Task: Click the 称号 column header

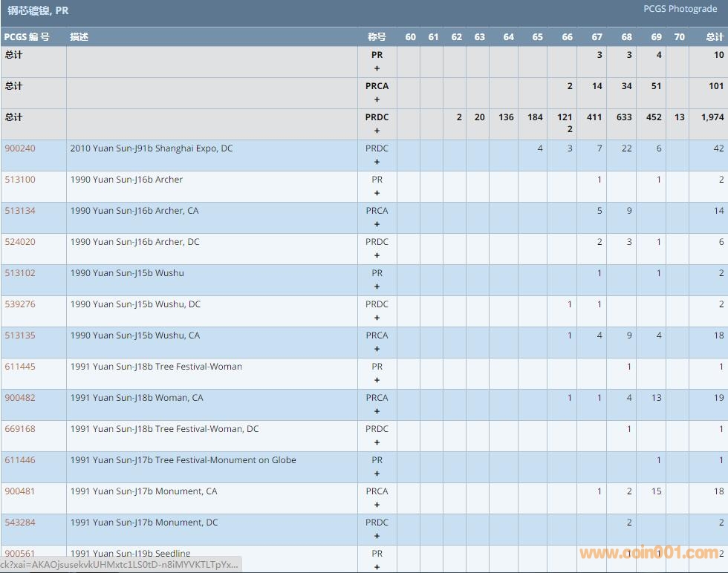Action: [377, 37]
